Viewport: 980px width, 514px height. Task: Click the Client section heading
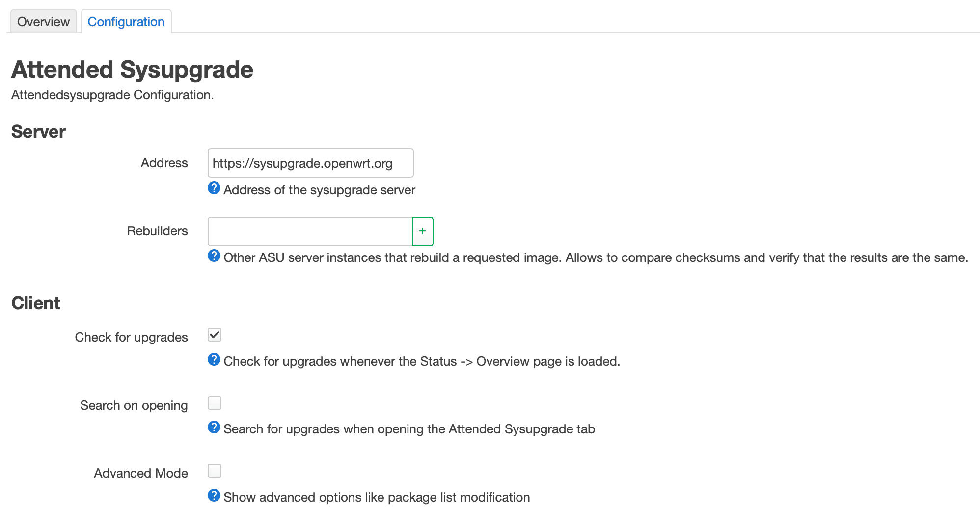[x=36, y=303]
